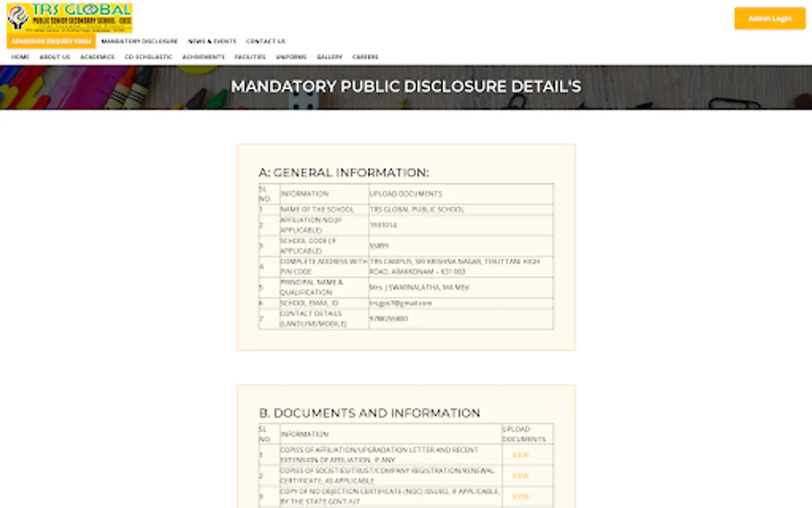Select 'Principal Name & Qualification' cell

pos(324,287)
